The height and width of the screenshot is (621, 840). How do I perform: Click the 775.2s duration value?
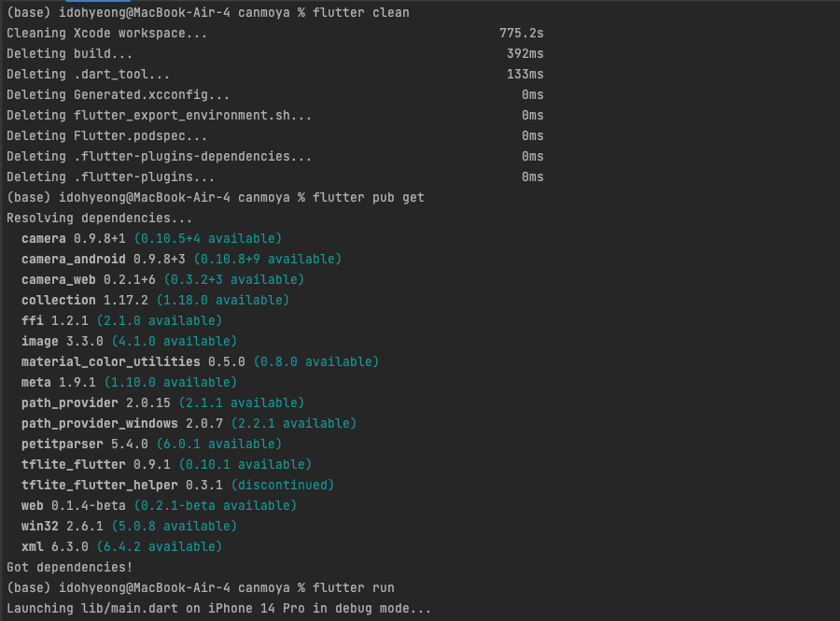tap(521, 34)
